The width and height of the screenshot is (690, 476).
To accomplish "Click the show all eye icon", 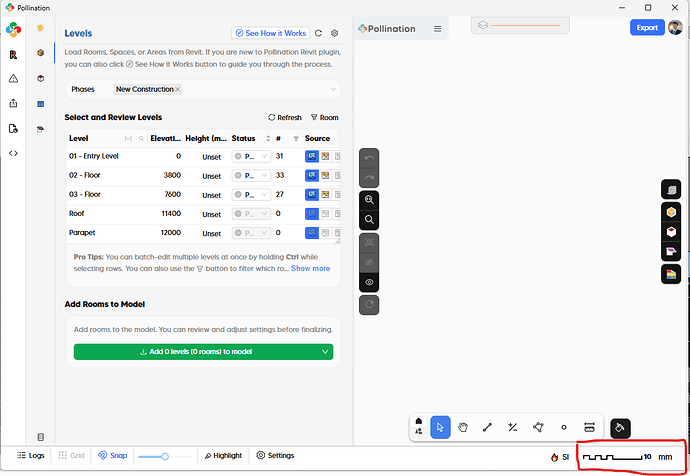I will (369, 282).
